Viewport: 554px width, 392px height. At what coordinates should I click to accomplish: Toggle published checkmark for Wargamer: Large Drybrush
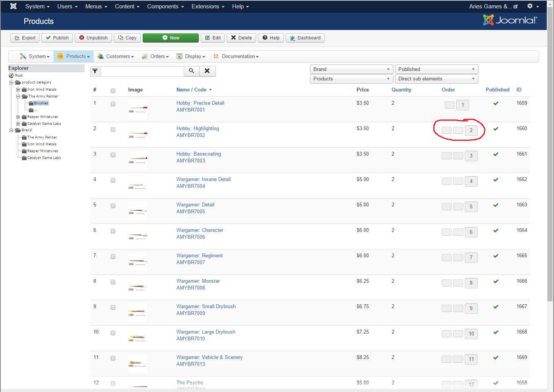tap(496, 332)
